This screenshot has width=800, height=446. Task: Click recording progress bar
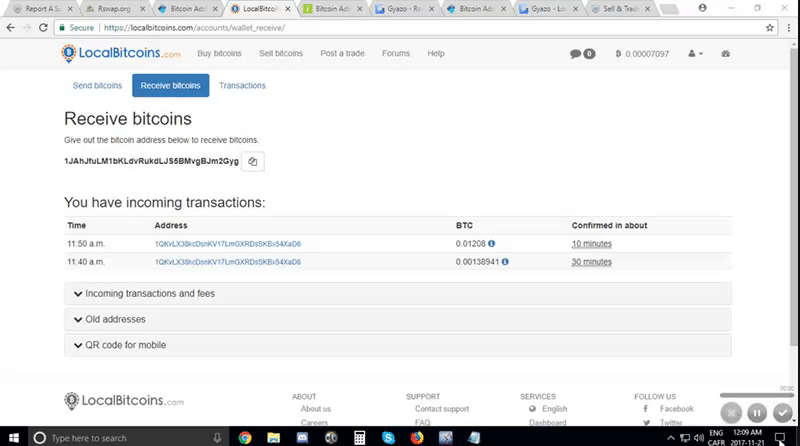coord(757,395)
